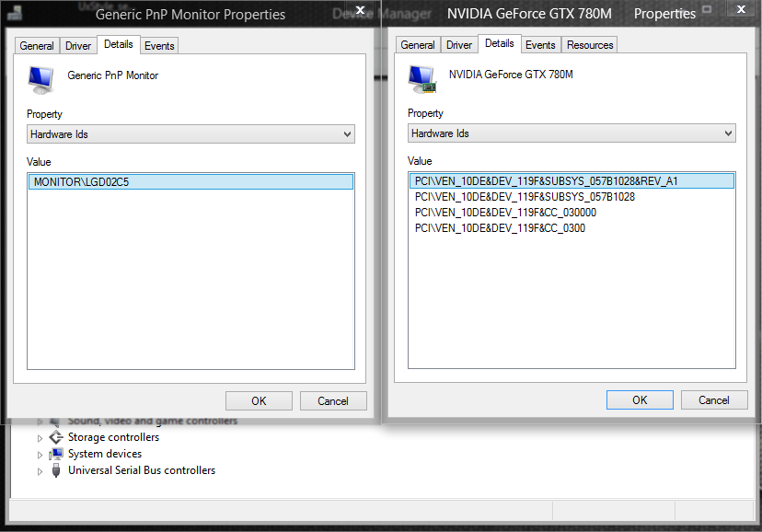The image size is (762, 532).
Task: Select Details tab in Monitor Properties
Action: (119, 44)
